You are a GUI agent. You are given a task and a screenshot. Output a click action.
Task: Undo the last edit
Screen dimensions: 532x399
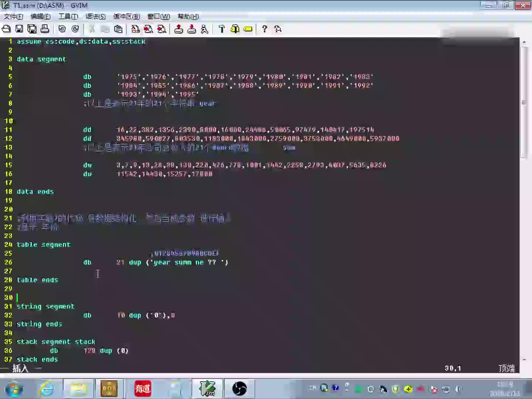(62, 29)
